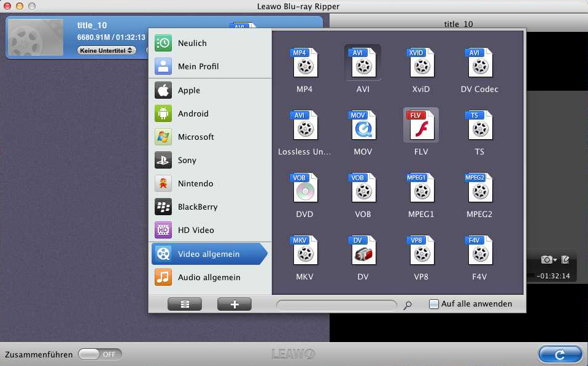588x366 pixels.
Task: Pick the XviD format icon
Action: [421, 63]
